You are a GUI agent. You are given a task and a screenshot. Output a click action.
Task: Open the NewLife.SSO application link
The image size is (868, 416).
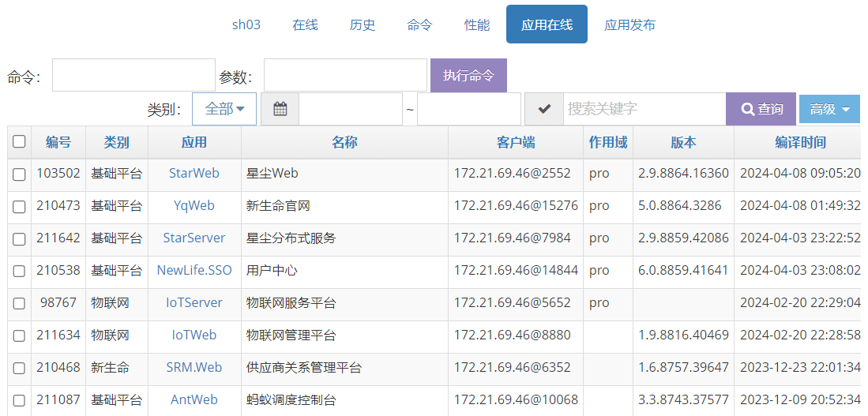coord(194,270)
